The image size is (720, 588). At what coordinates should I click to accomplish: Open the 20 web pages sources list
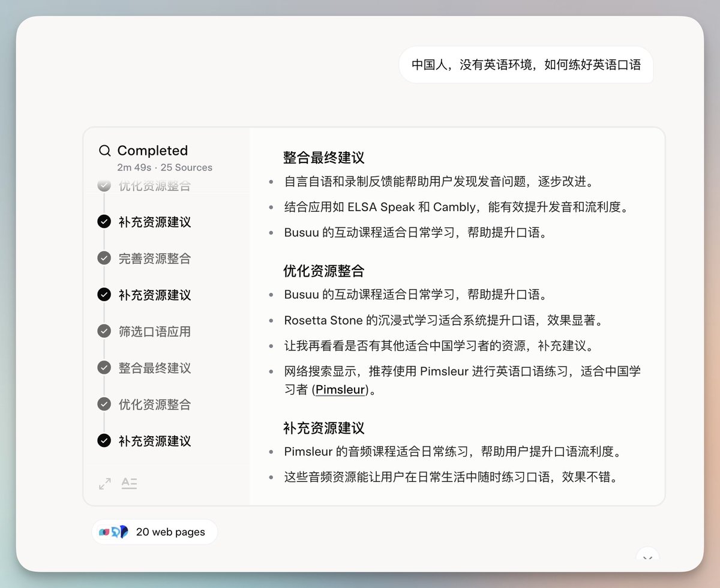coord(155,532)
